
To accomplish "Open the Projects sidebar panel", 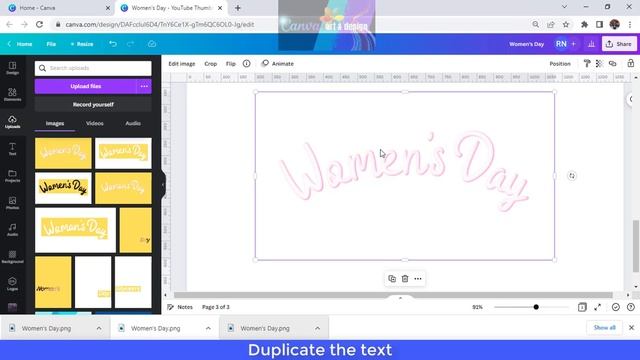I will click(12, 176).
